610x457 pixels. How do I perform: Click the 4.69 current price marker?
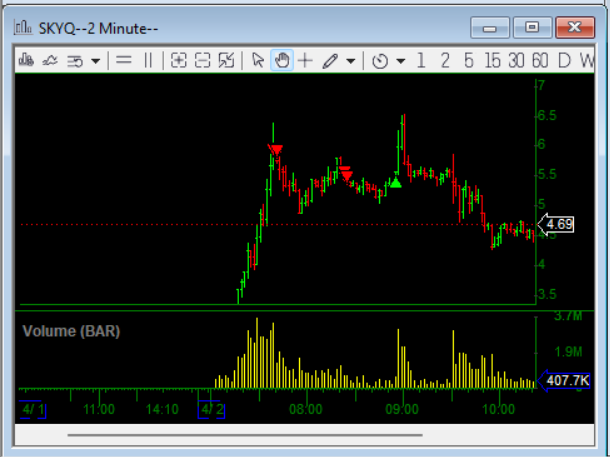pyautogui.click(x=556, y=224)
